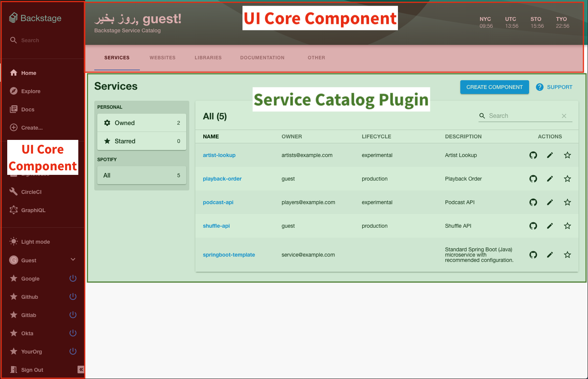The image size is (588, 379).
Task: Star the podcast-api service
Action: (x=567, y=202)
